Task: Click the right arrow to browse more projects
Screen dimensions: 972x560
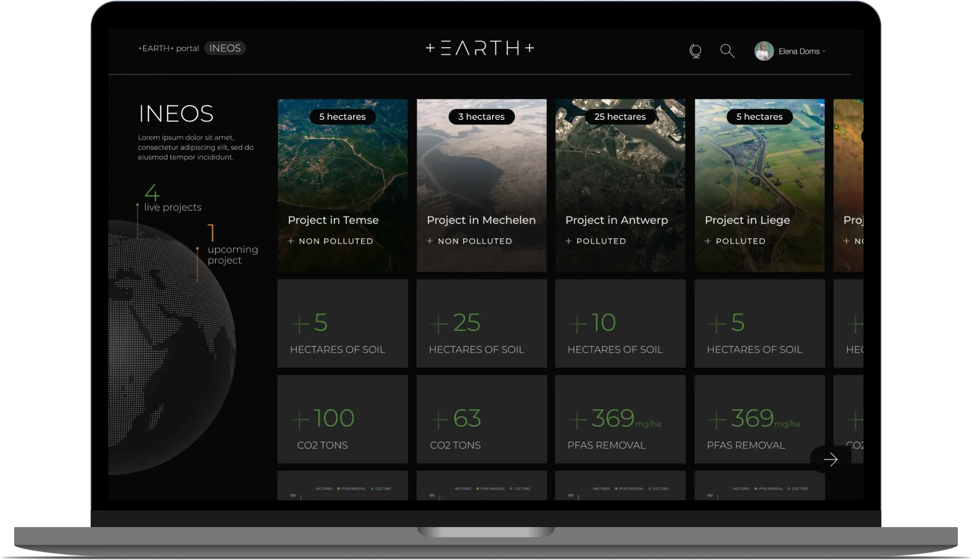Action: (x=831, y=459)
